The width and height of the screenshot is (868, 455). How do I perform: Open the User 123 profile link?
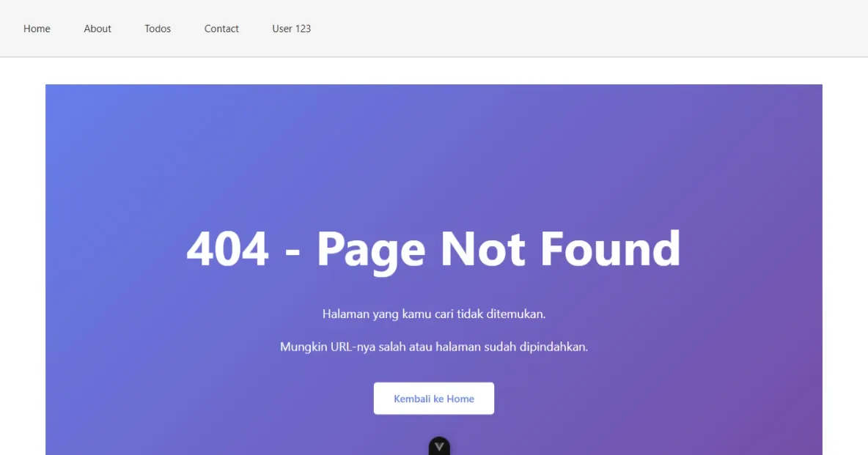pyautogui.click(x=291, y=29)
